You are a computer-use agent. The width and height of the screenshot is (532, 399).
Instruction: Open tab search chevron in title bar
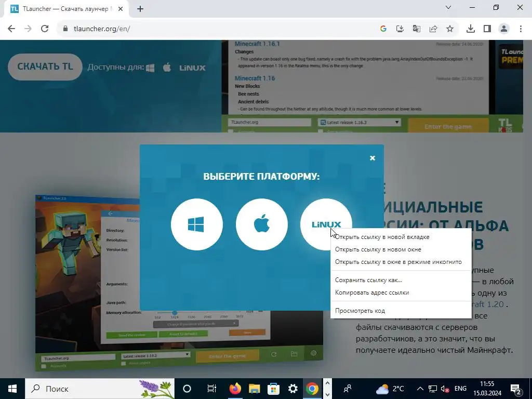pyautogui.click(x=448, y=7)
